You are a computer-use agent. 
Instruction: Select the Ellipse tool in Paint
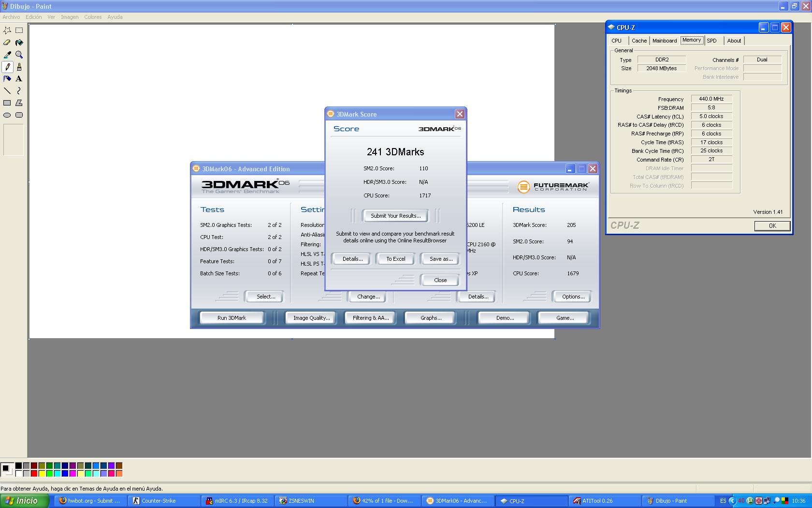(7, 115)
